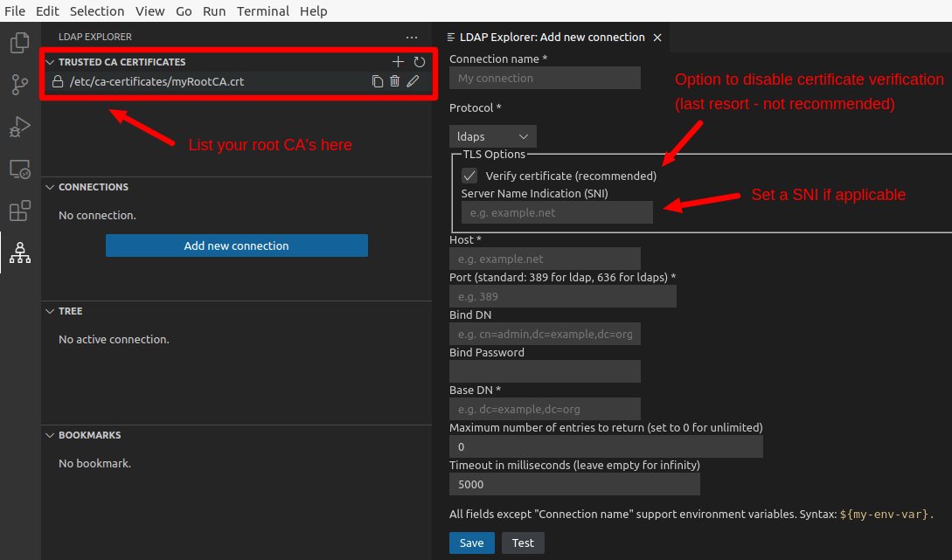Edit the myRootCA.crt certificate entry
Viewport: 952px width, 560px height.
point(413,80)
